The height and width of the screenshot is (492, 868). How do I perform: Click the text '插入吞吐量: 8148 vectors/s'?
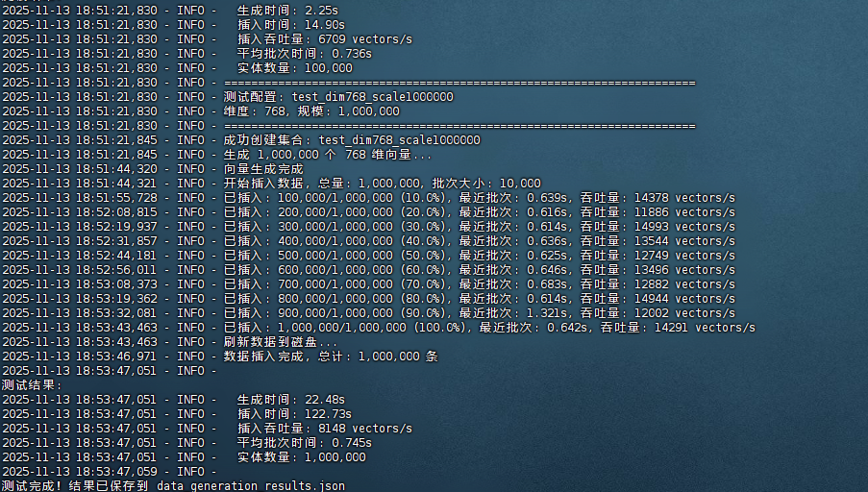click(325, 428)
